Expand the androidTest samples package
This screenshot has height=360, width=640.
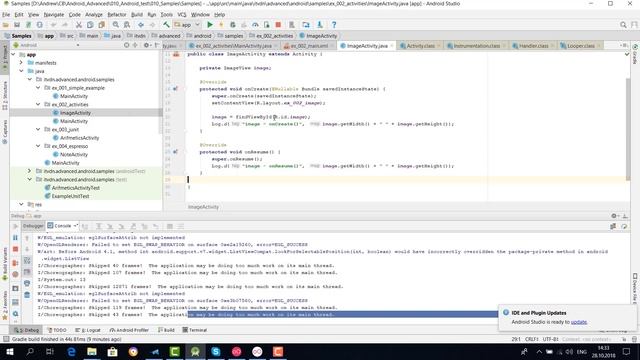pos(29,171)
